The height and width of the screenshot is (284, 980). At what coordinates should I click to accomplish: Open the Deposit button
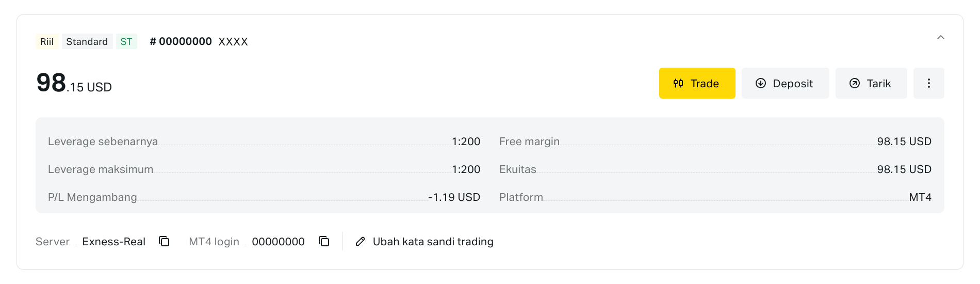[785, 83]
